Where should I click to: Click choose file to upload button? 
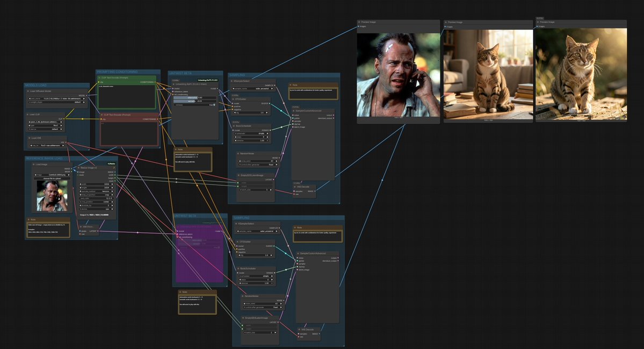[x=52, y=179]
